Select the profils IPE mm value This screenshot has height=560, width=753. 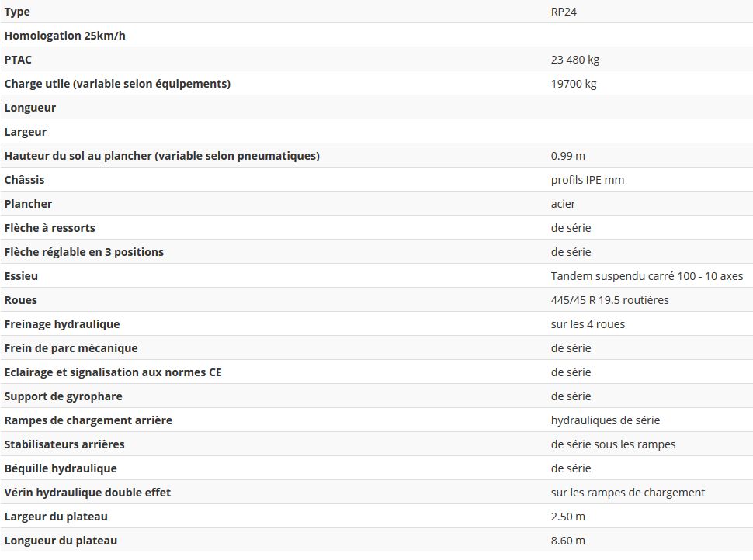tap(587, 180)
